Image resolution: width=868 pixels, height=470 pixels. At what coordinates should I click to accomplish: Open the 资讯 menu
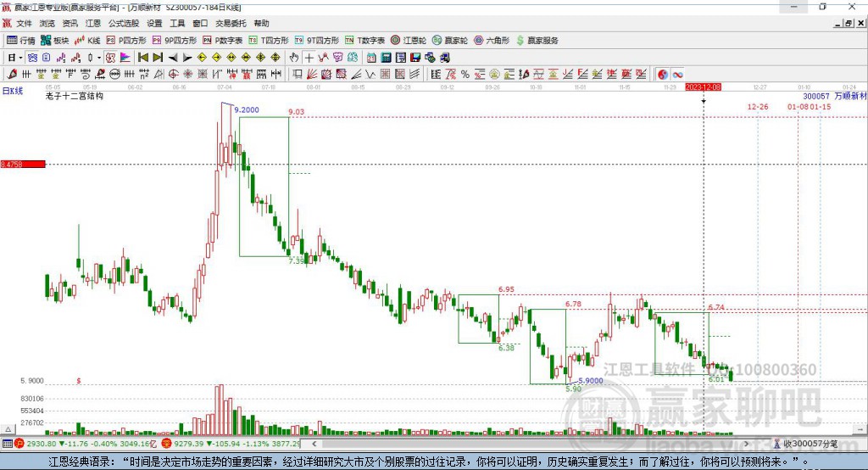[x=70, y=23]
